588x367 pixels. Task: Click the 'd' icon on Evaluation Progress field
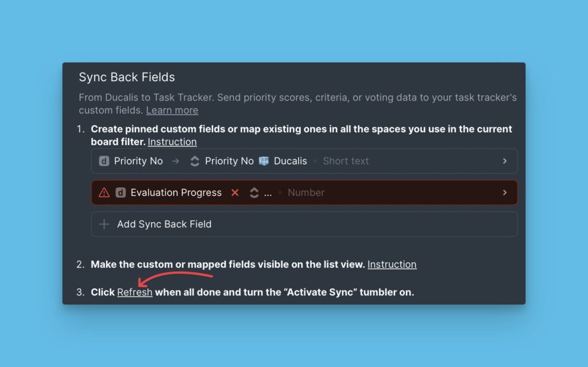pos(121,192)
